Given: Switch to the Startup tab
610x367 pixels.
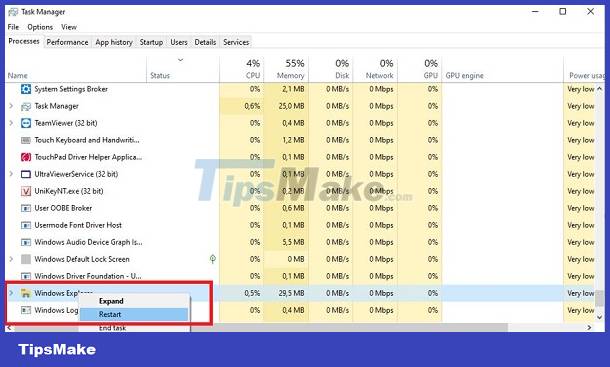Looking at the screenshot, I should [x=151, y=42].
